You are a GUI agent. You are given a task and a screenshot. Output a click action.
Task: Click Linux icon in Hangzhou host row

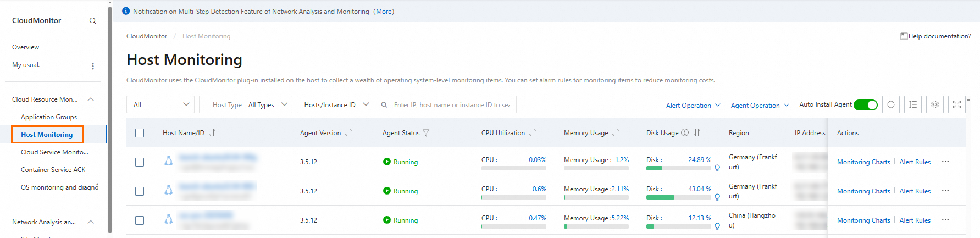[169, 219]
